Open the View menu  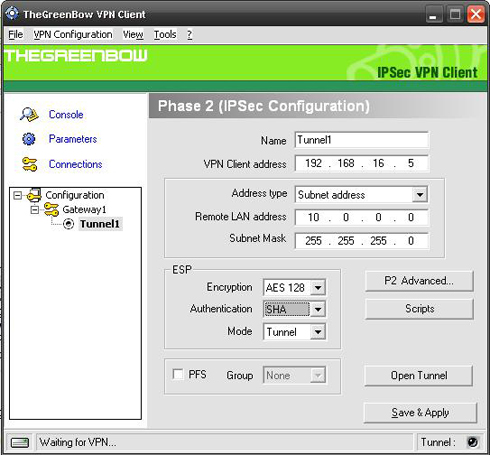[133, 34]
